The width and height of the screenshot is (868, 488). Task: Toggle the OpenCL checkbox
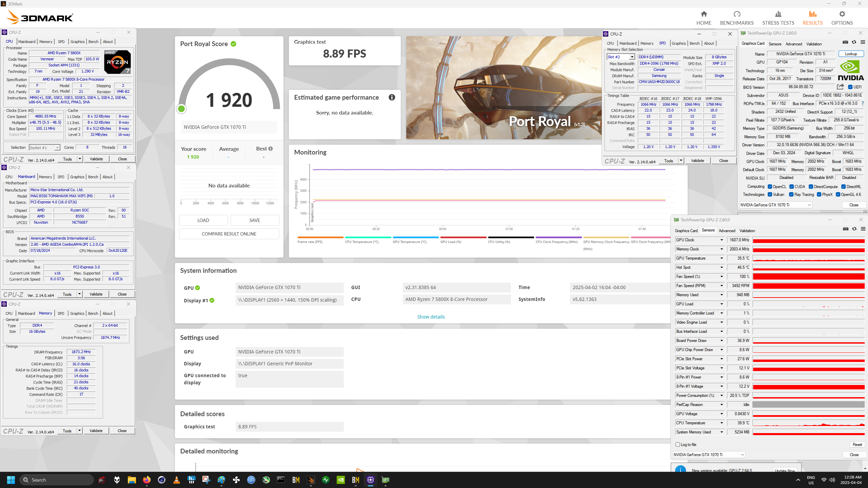pyautogui.click(x=770, y=187)
